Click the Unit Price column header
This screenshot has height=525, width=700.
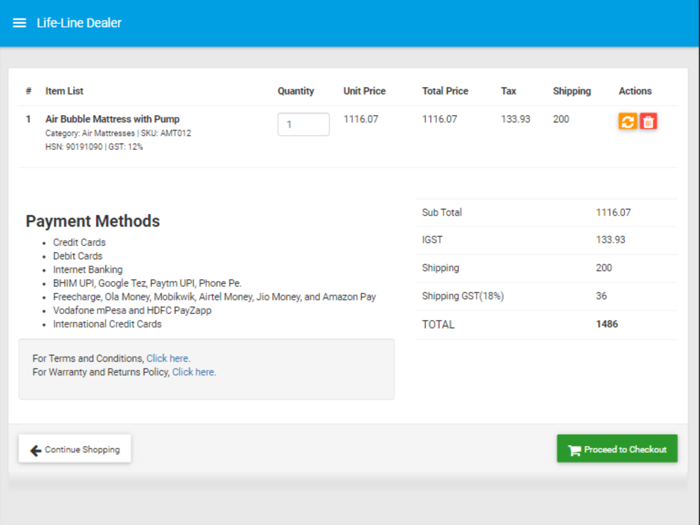pyautogui.click(x=364, y=91)
